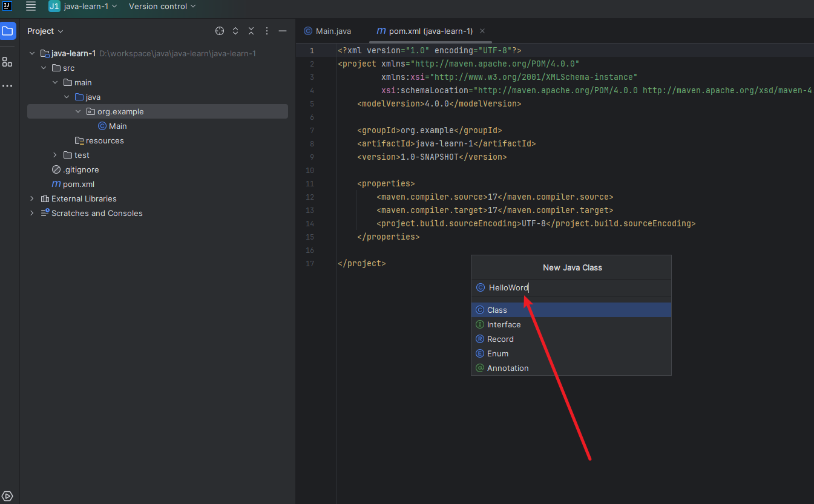The width and height of the screenshot is (814, 504).
Task: Select Interface in New Java Class list
Action: tap(571, 324)
